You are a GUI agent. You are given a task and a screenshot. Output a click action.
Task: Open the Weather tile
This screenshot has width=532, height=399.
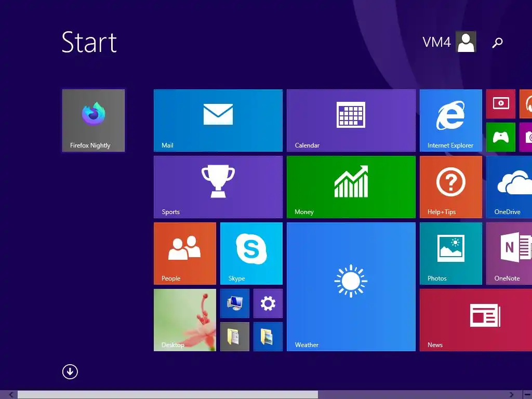(x=351, y=287)
